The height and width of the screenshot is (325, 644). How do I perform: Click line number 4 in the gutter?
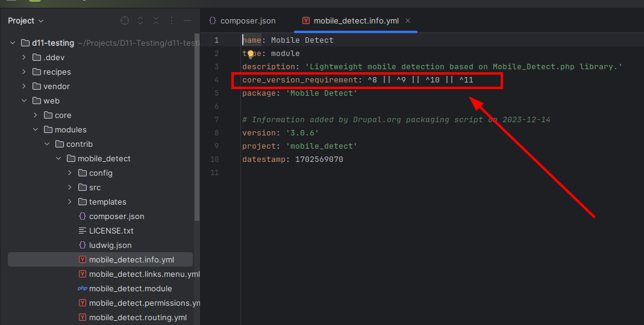[216, 79]
